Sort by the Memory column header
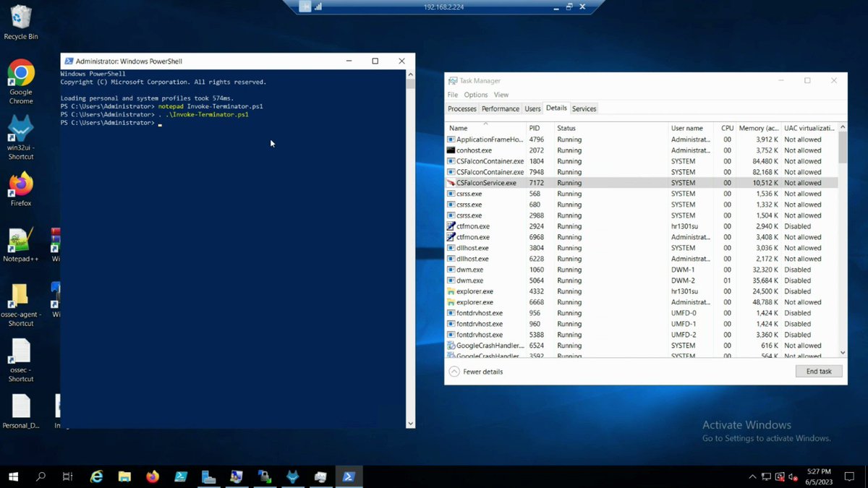 click(759, 127)
